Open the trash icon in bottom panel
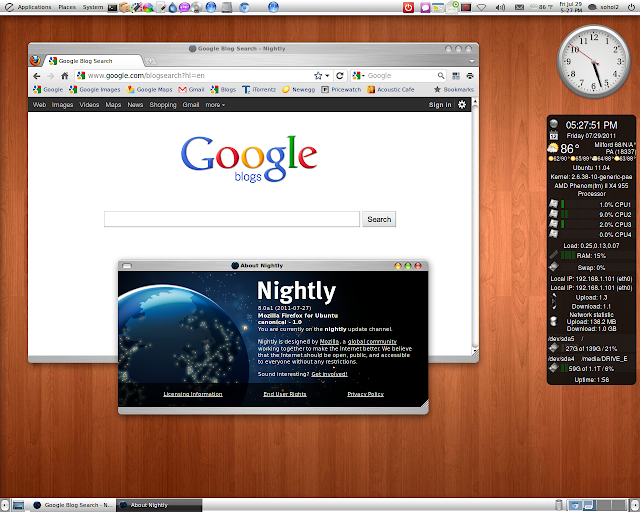The height and width of the screenshot is (512, 640). [559, 505]
